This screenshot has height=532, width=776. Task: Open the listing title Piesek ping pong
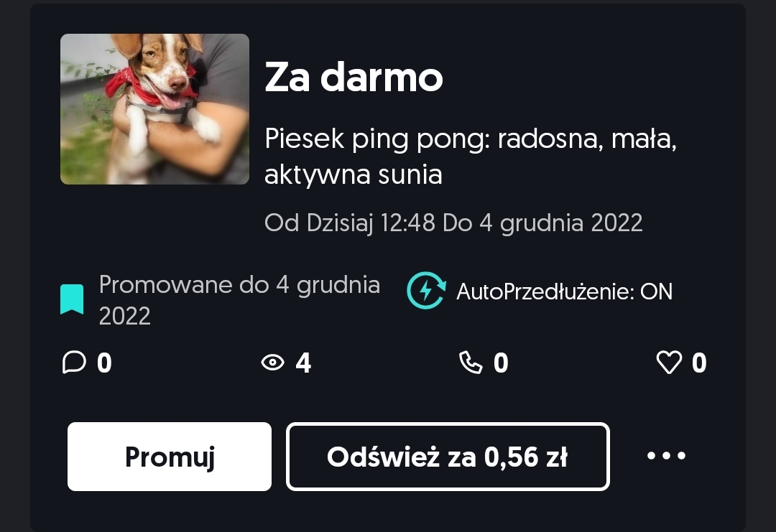[x=470, y=157]
